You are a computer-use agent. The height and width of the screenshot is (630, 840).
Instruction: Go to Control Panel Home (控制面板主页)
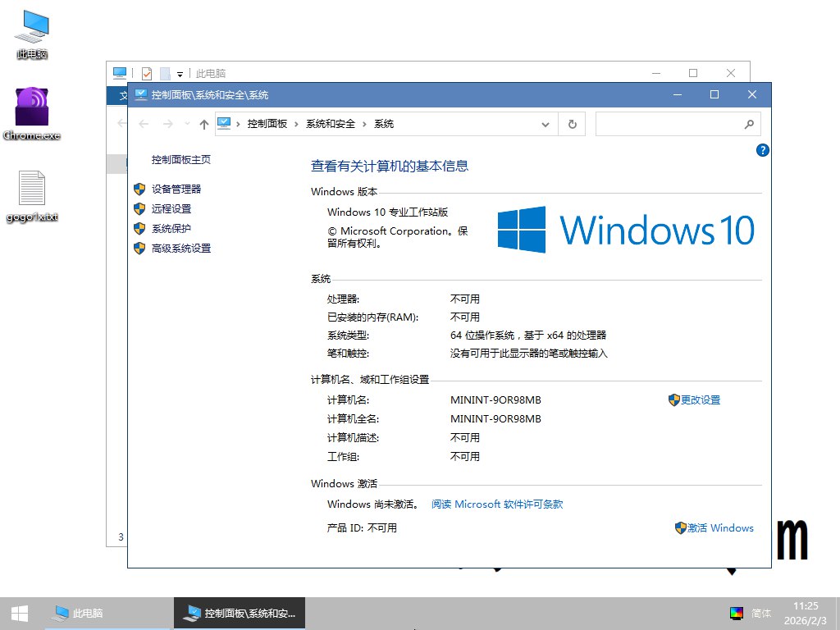[180, 160]
